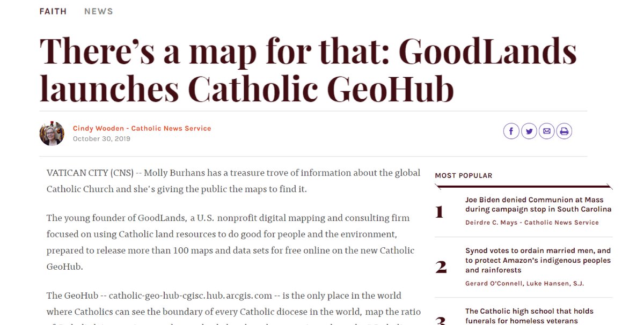The height and width of the screenshot is (325, 644).
Task: Click the MOST POPULAR heading
Action: (x=463, y=175)
